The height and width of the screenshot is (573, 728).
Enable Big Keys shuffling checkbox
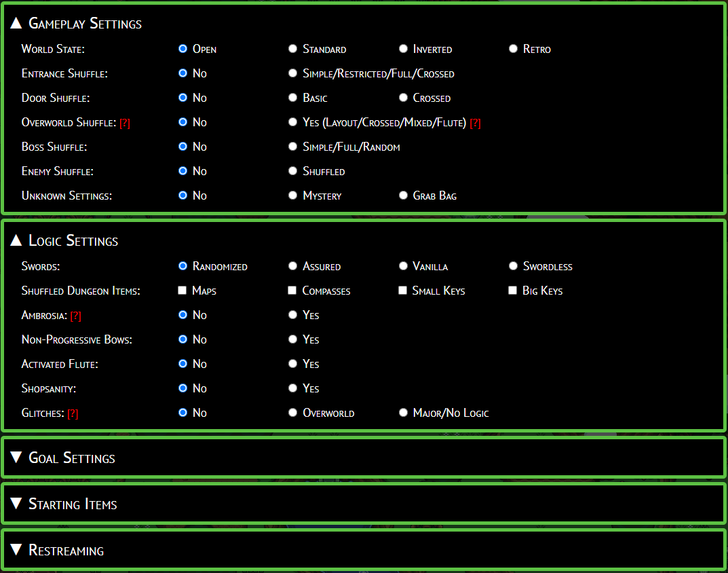pos(513,291)
